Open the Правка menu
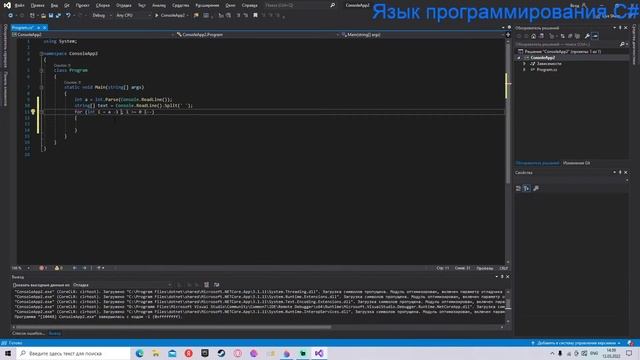Screen dimensions: 640x360 38,6
